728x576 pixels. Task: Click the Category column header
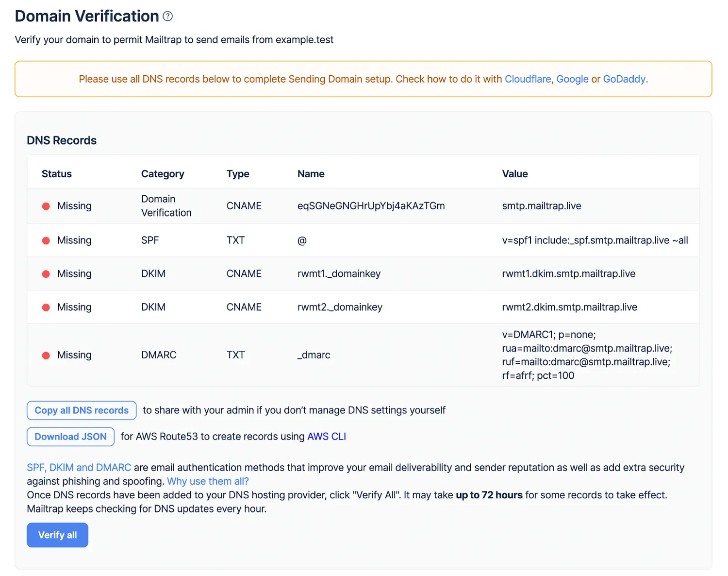click(x=163, y=174)
